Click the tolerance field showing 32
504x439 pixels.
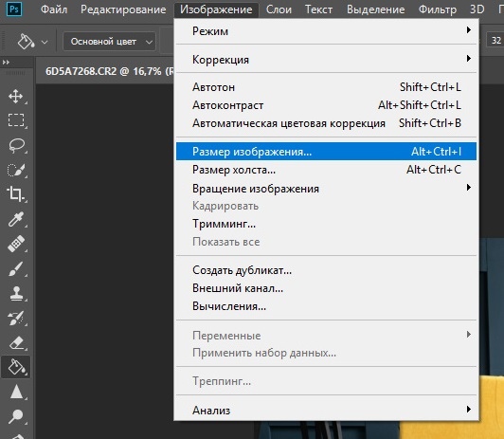[x=495, y=41]
